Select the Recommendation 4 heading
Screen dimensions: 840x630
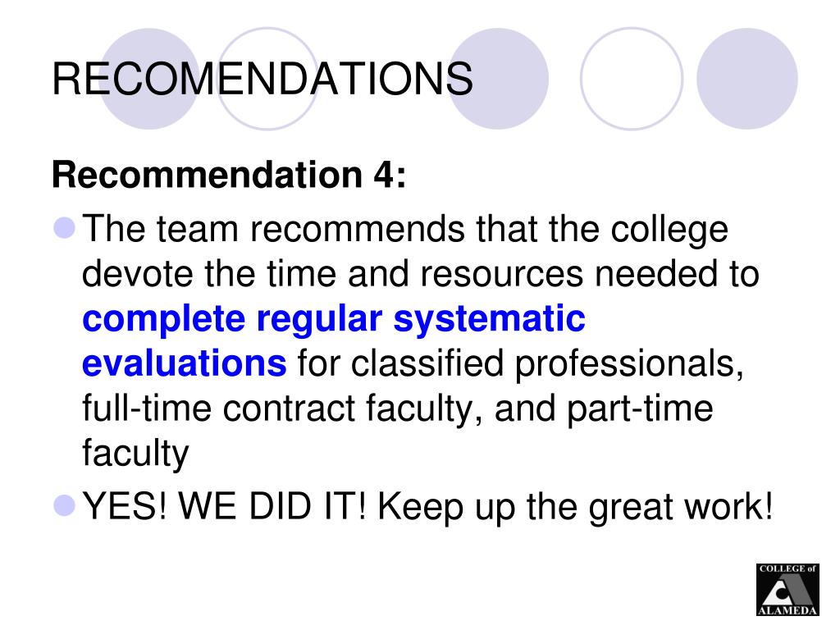229,175
